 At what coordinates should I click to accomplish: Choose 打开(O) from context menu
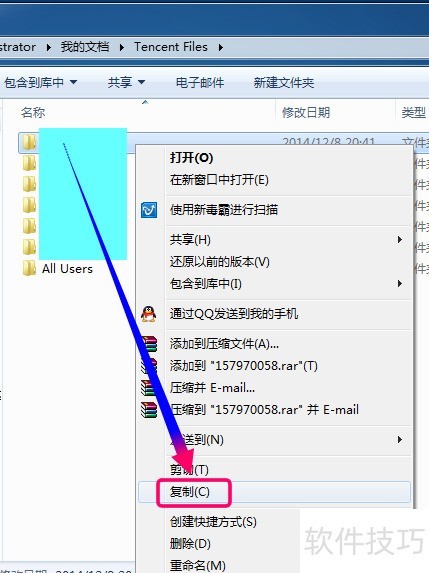(191, 158)
